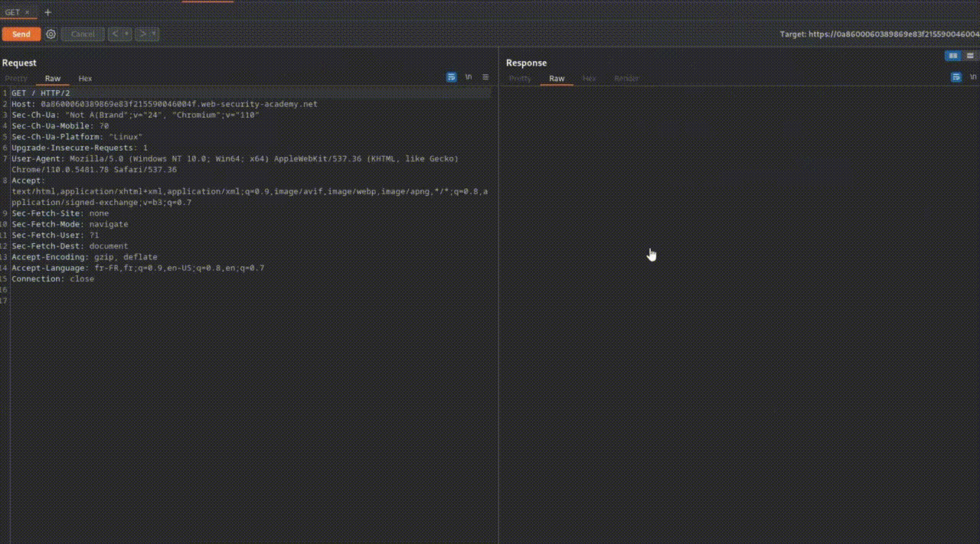Click the 'Connection: close' header line
This screenshot has height=544, width=980.
53,279
